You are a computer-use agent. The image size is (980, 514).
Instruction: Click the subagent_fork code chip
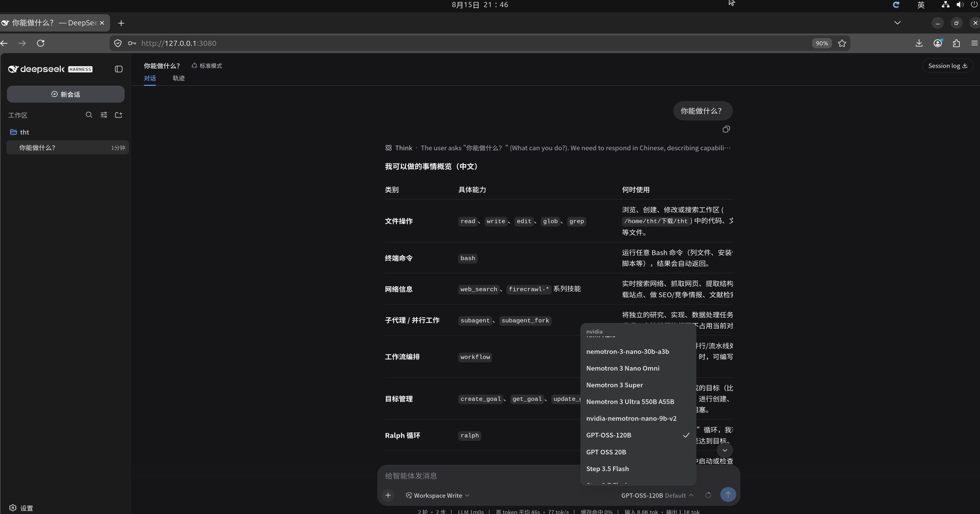click(525, 321)
